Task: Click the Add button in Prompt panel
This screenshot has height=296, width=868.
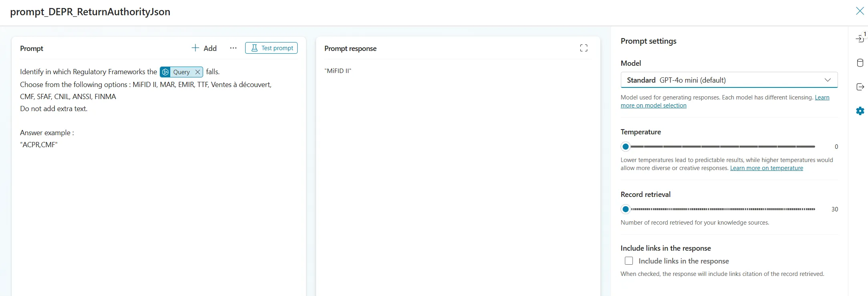Action: point(204,48)
